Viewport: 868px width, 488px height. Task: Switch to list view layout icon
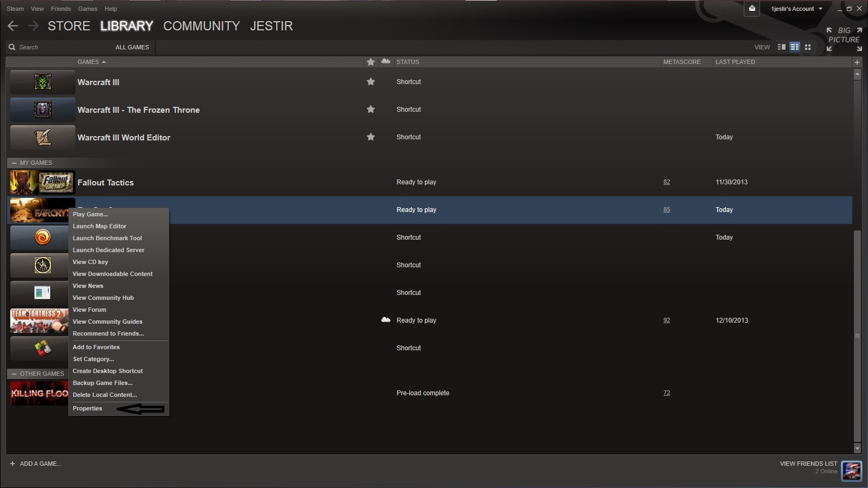795,47
